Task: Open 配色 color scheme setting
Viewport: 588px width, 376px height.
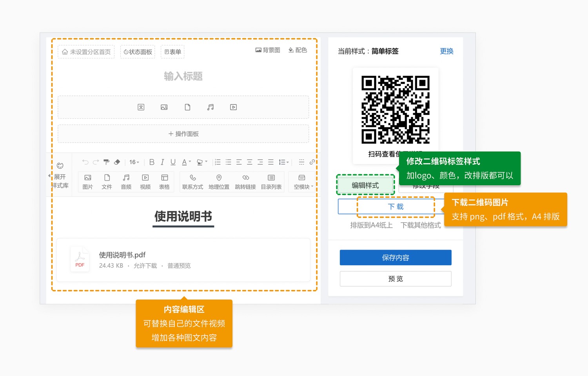Action: click(x=298, y=50)
